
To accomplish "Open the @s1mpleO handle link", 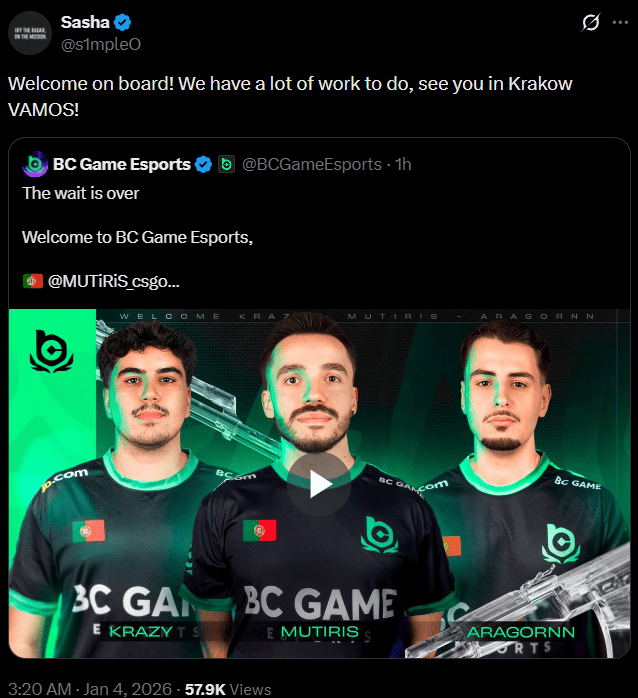I will (x=101, y=45).
